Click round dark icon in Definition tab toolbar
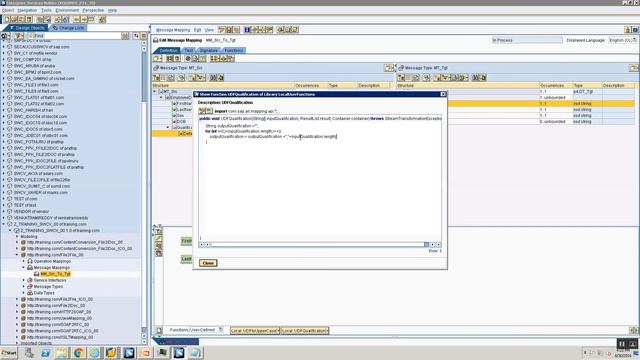Screen dimensions: 640x360 pyautogui.click(x=188, y=59)
